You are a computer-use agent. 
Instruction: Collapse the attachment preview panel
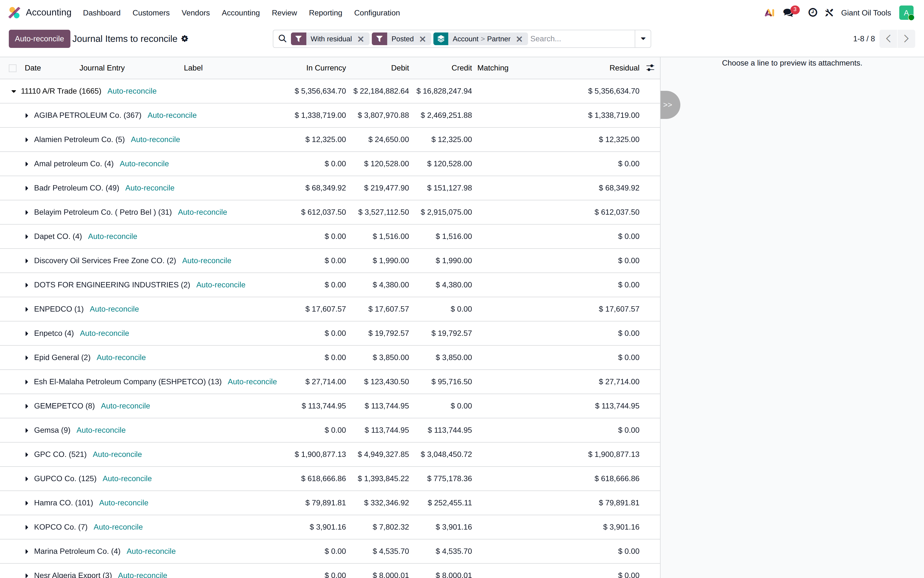pyautogui.click(x=670, y=105)
